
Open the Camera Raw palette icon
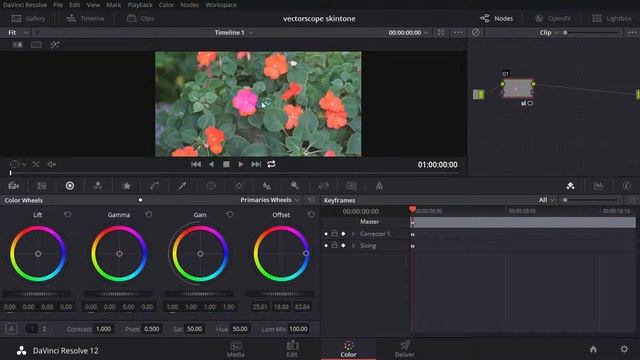13,186
